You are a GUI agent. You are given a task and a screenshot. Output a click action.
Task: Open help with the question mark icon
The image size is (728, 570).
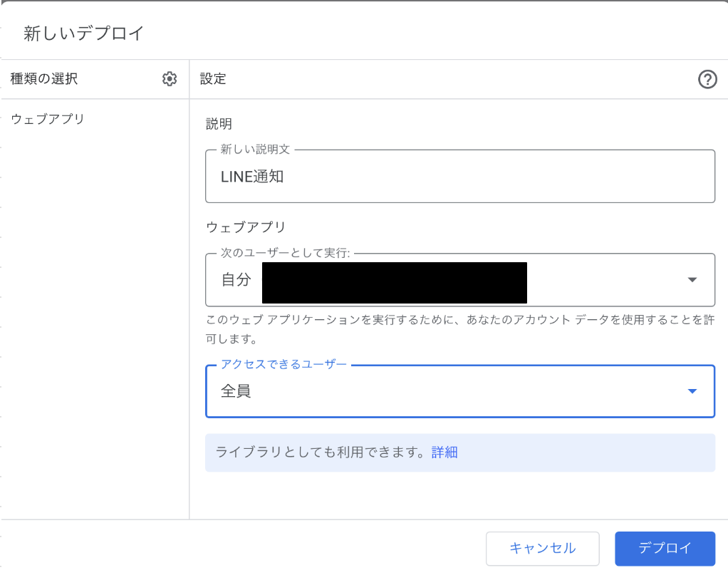coord(707,79)
